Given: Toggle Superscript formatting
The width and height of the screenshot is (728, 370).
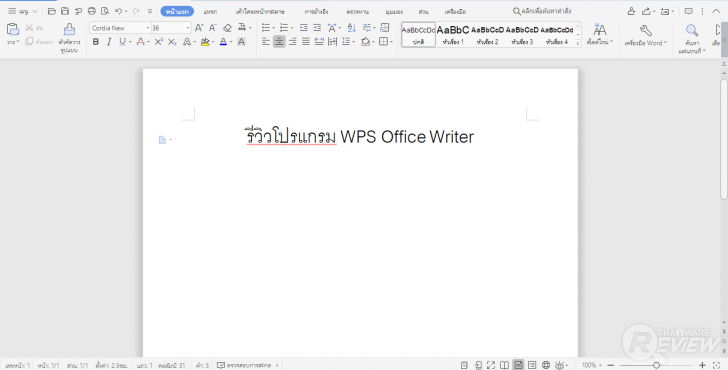Looking at the screenshot, I should click(159, 42).
